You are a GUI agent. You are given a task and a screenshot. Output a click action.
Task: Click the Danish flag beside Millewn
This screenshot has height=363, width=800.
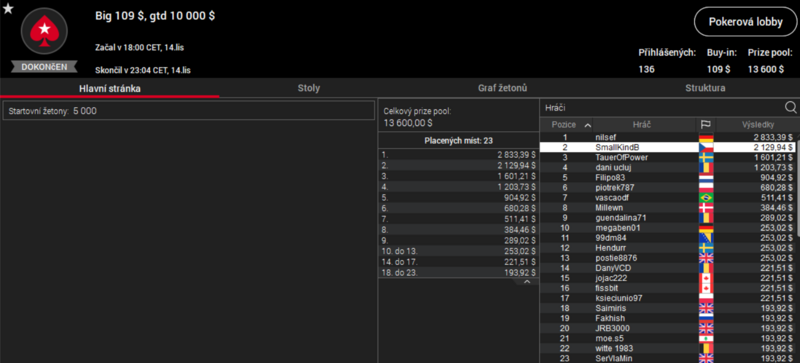click(706, 208)
